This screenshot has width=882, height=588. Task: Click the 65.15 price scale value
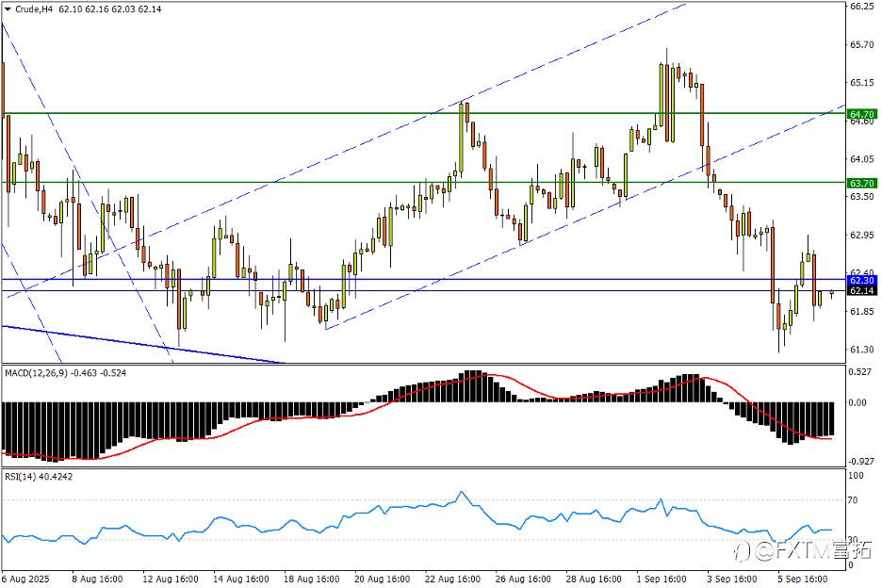pos(862,83)
